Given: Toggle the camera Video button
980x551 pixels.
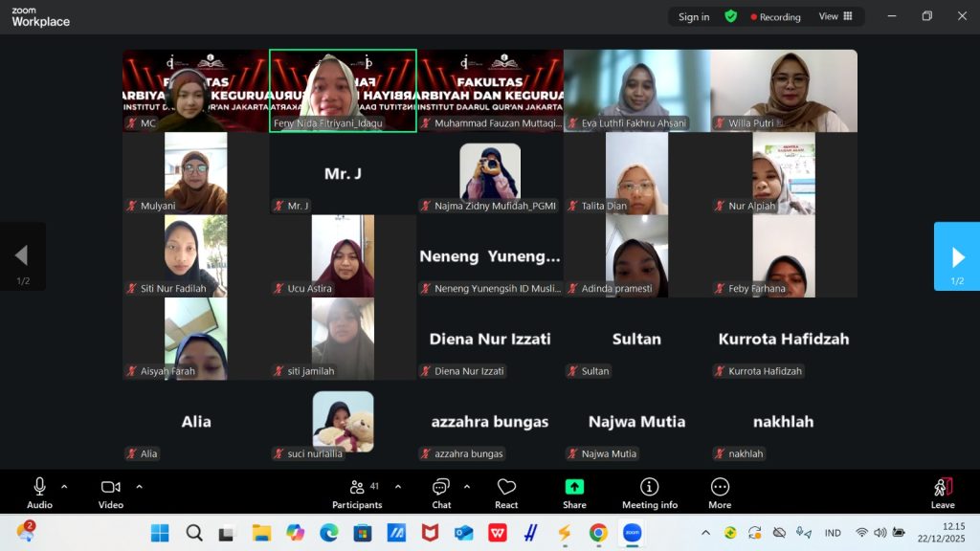Looking at the screenshot, I should pos(111,487).
